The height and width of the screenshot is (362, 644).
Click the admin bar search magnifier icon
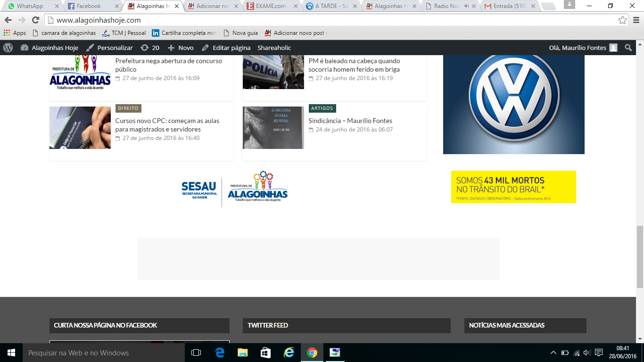pyautogui.click(x=628, y=48)
